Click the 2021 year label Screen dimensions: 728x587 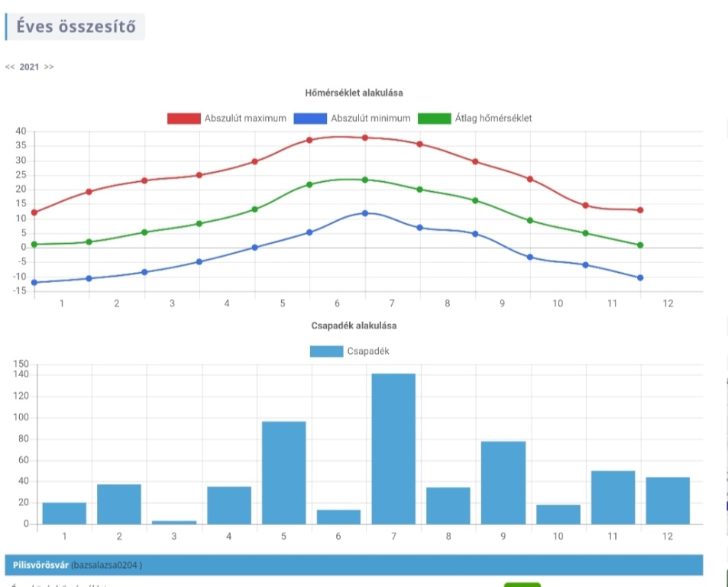(29, 67)
